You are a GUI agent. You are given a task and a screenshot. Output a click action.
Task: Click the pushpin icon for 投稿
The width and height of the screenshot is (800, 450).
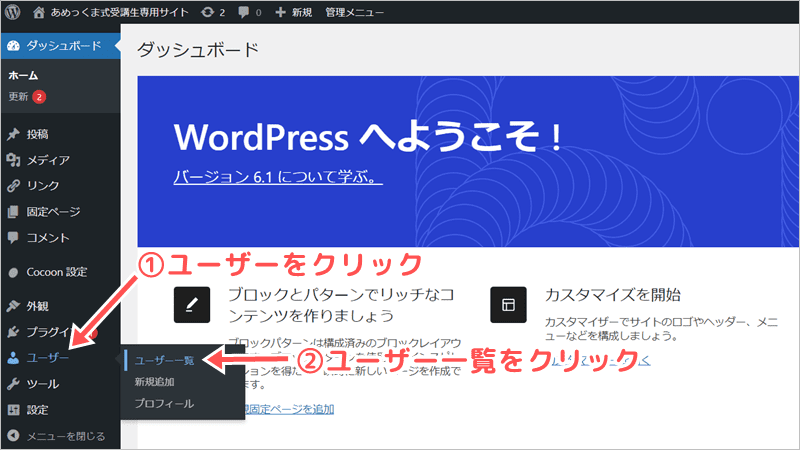13,134
